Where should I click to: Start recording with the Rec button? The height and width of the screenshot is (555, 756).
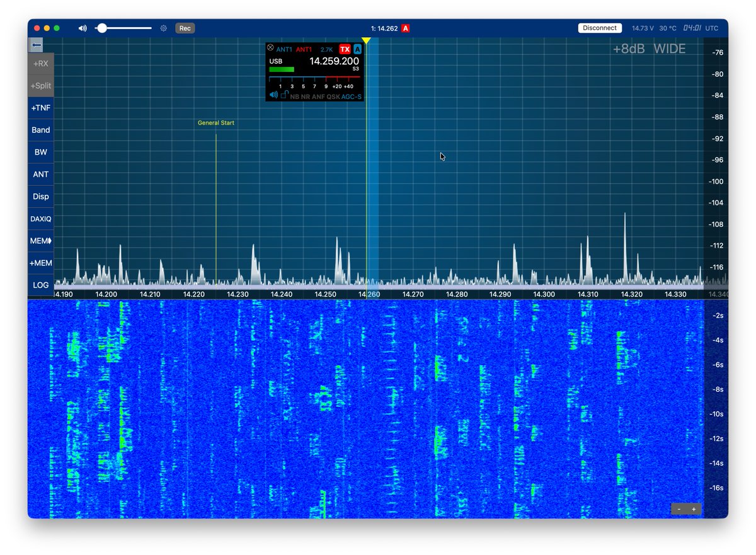(x=185, y=28)
